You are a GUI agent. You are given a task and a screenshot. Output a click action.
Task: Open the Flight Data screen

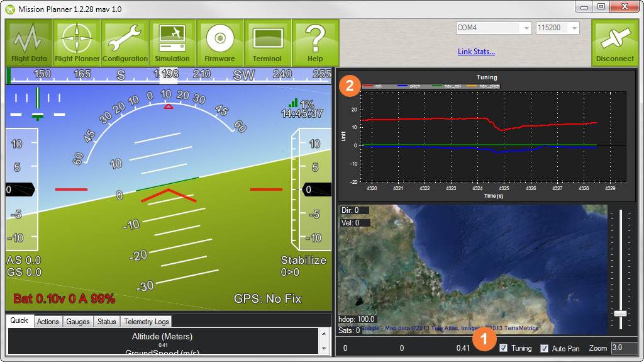pos(30,42)
